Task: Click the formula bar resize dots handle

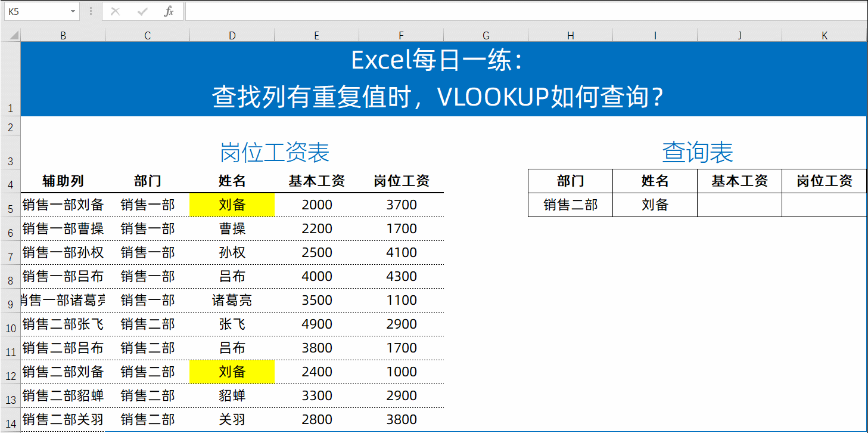Action: (91, 11)
